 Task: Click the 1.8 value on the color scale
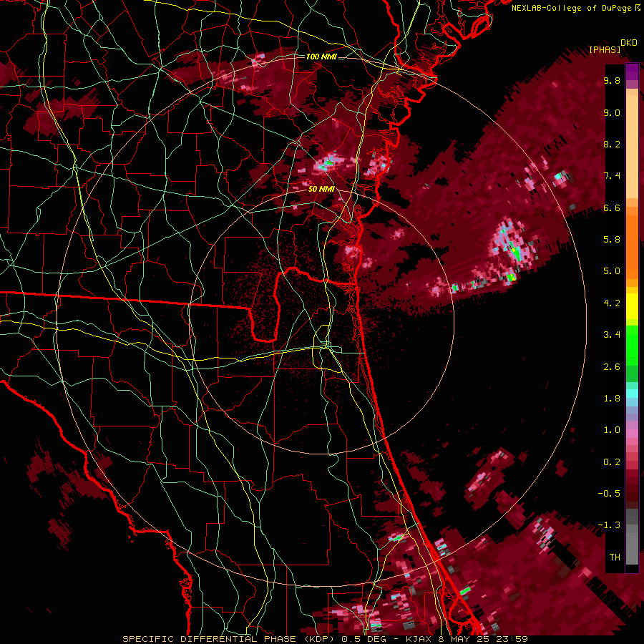point(612,399)
